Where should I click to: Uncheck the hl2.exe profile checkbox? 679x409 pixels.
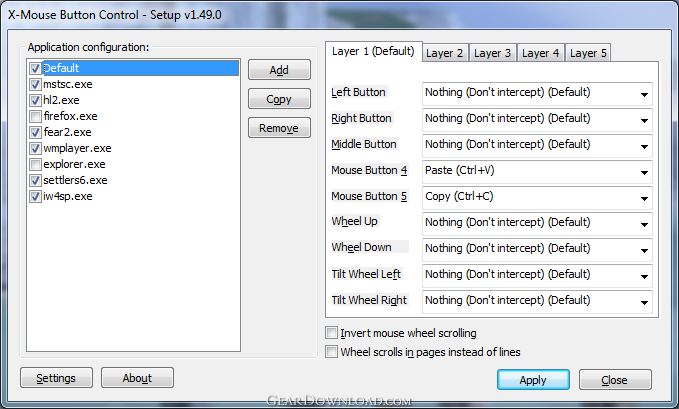coord(35,100)
